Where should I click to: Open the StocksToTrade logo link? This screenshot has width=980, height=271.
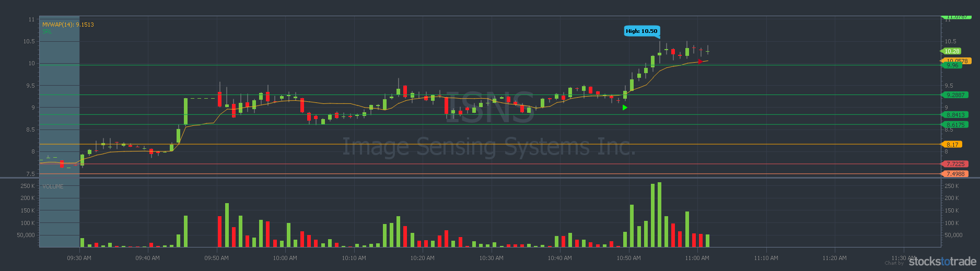click(x=942, y=262)
